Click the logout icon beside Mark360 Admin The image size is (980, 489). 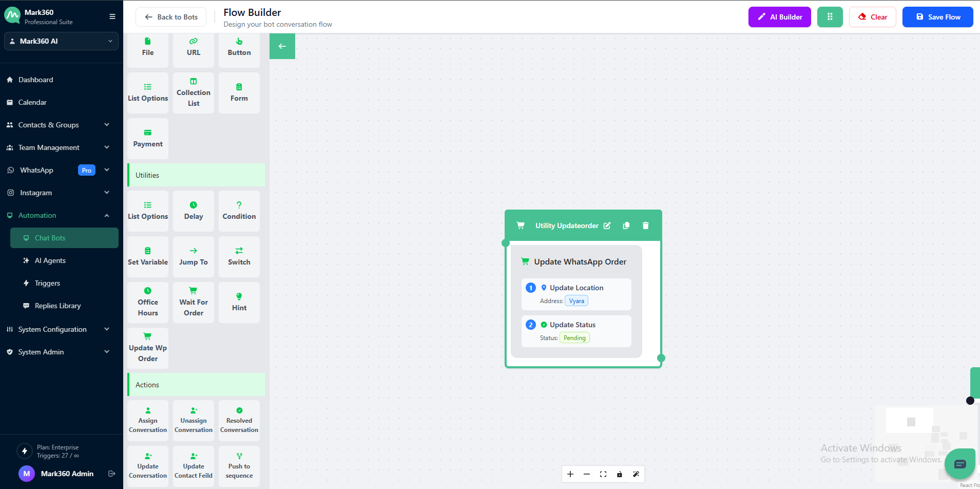pyautogui.click(x=112, y=474)
